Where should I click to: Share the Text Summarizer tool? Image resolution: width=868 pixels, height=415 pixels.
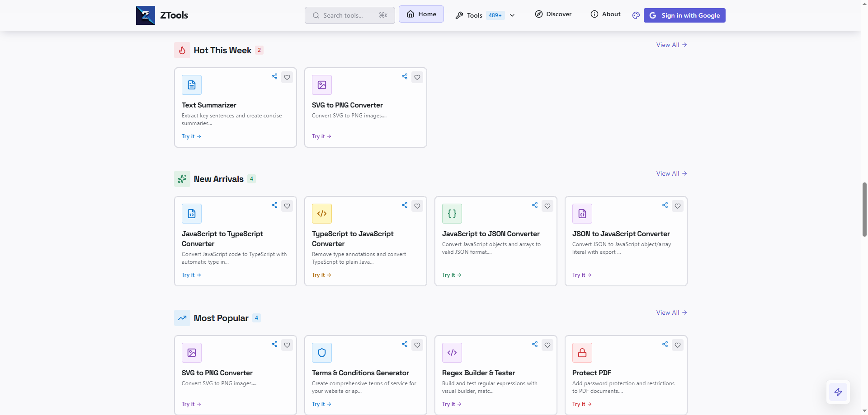coord(274,76)
